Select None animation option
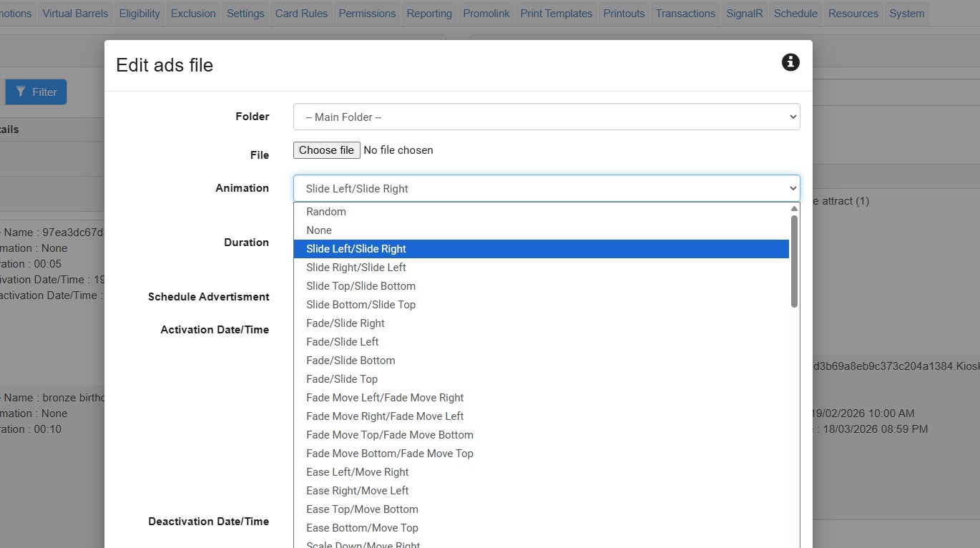The height and width of the screenshot is (548, 980). tap(319, 230)
